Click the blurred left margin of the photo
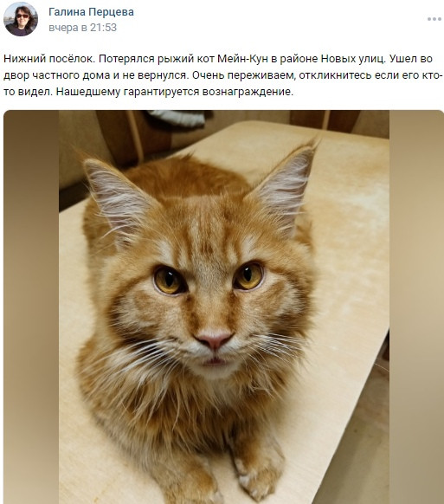 (x=31, y=307)
